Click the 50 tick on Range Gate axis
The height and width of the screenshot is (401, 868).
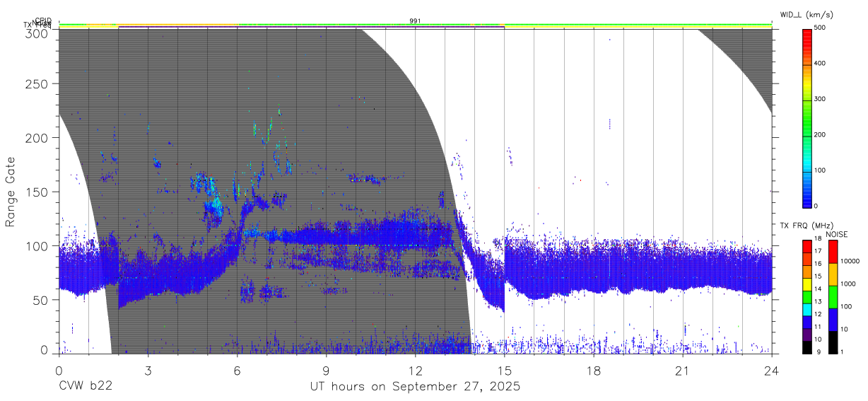click(40, 300)
